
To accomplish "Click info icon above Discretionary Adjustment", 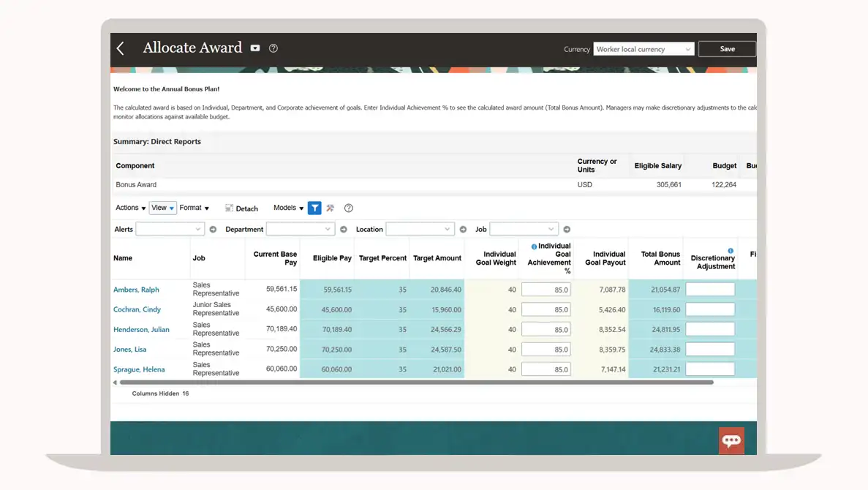I will point(731,250).
